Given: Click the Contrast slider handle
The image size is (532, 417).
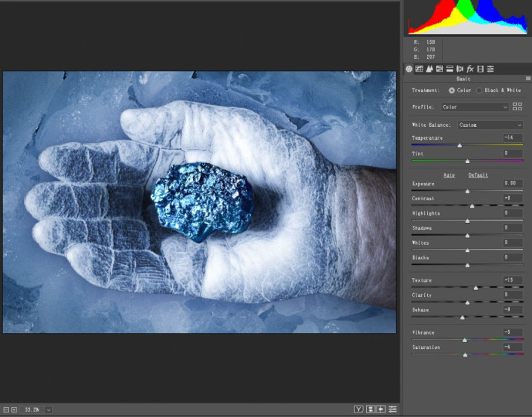Looking at the screenshot, I should coord(472,205).
